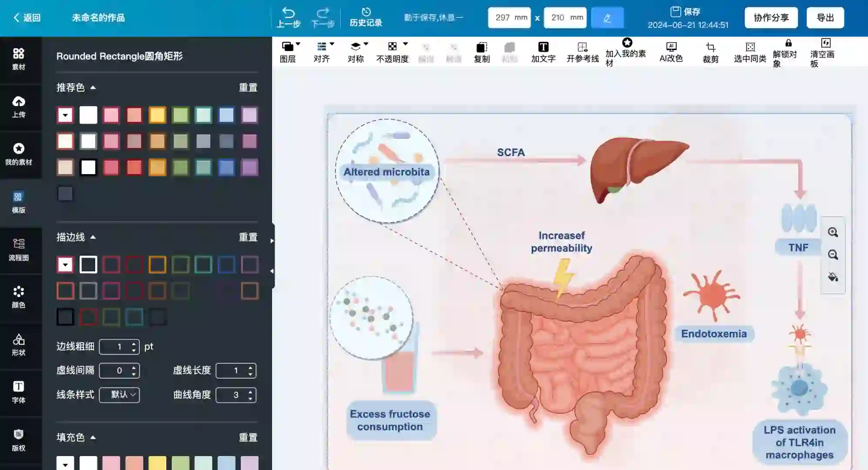Click the undo (上一步) button
Screen dimensions: 868x470
288,17
